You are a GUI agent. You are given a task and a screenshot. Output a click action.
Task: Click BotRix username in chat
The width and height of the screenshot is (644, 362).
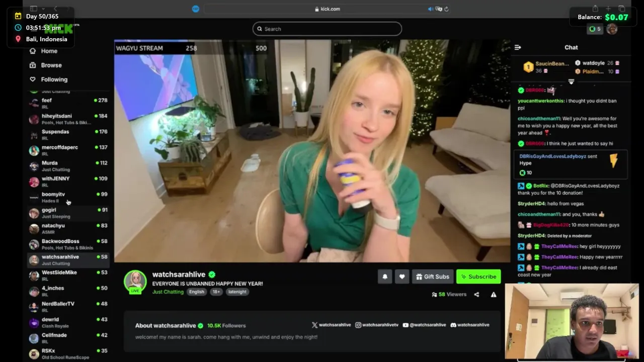[x=541, y=186]
